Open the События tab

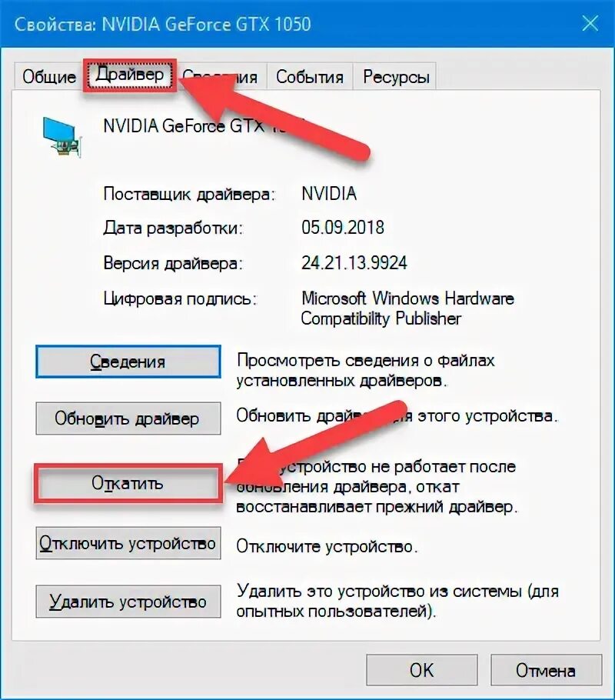coord(310,77)
